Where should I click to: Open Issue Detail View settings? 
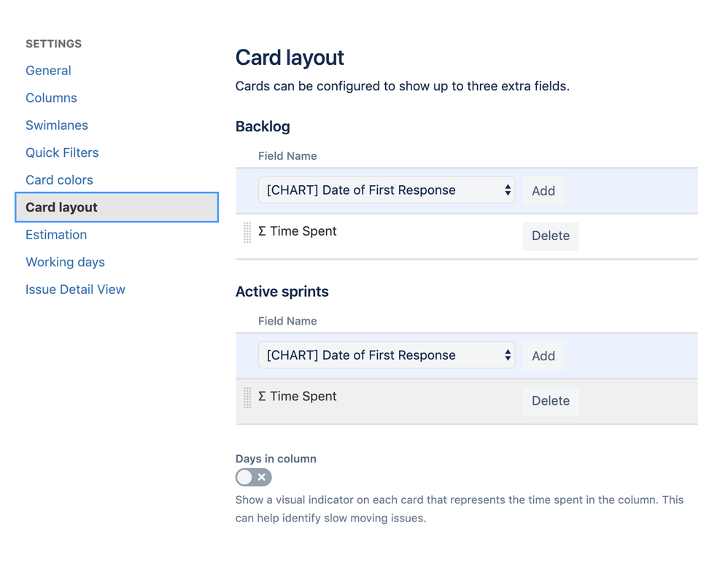click(x=75, y=290)
